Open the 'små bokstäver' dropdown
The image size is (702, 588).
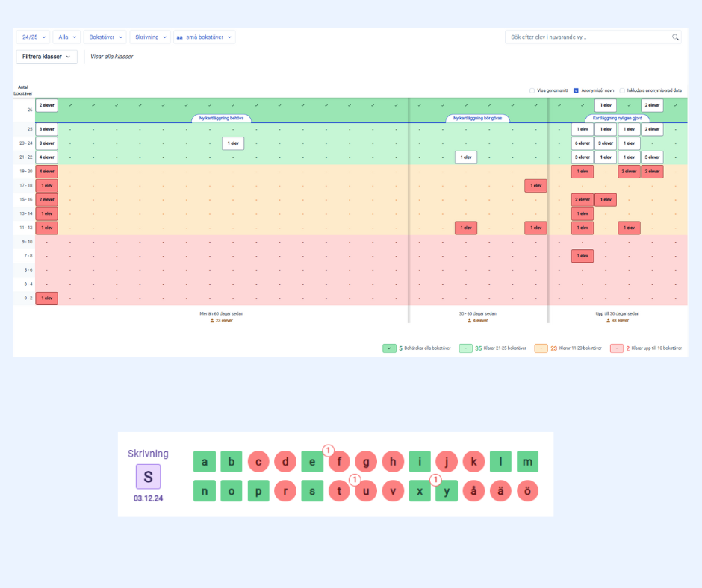204,37
